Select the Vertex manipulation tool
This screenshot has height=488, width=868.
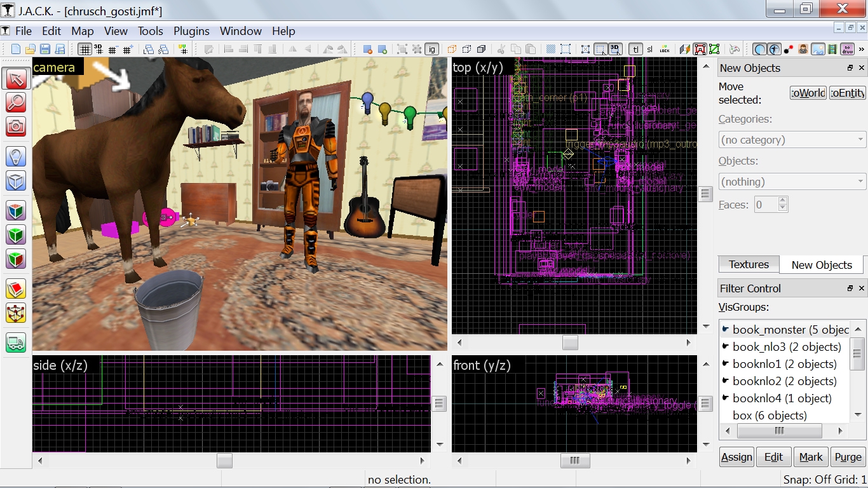(16, 313)
